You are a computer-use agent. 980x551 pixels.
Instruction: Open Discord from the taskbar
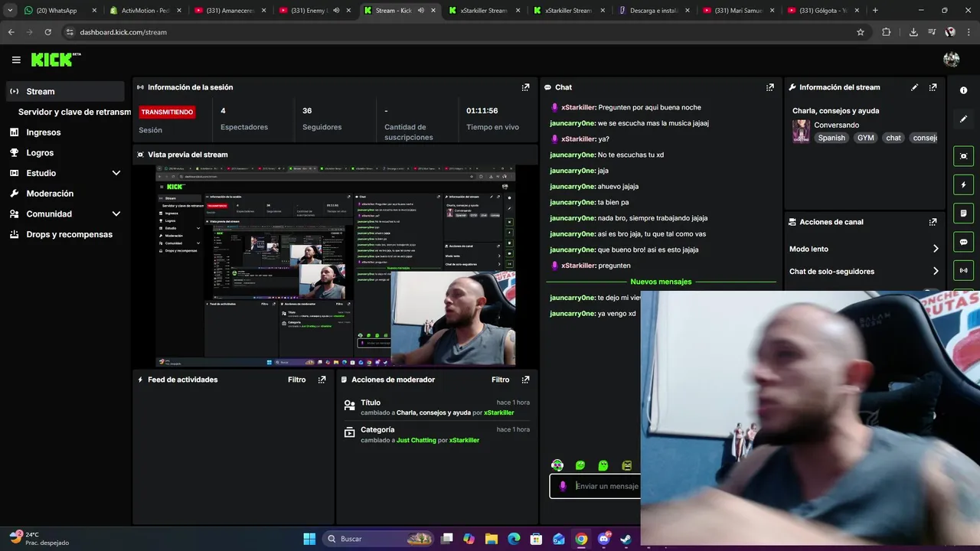(x=603, y=539)
